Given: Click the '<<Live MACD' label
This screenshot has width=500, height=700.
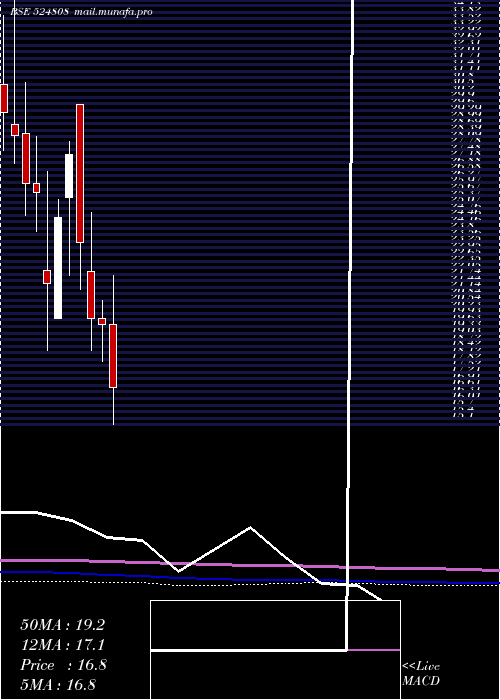Looking at the screenshot, I should click(421, 674).
